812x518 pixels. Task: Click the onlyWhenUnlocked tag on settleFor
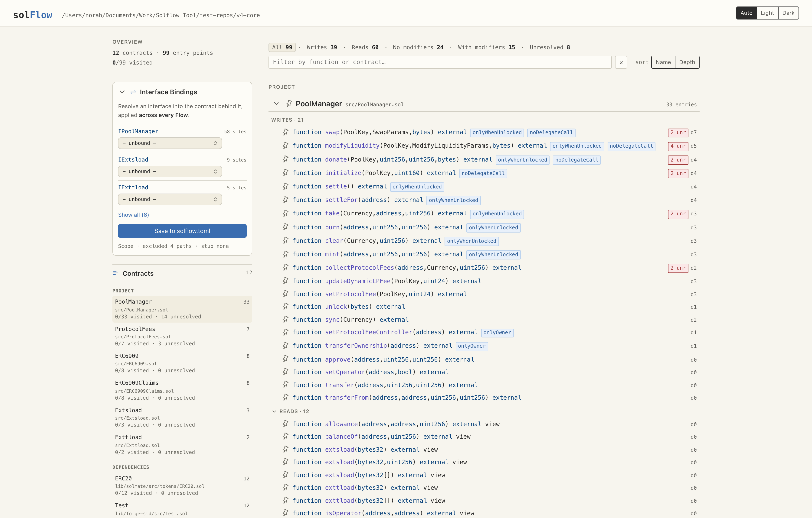(x=453, y=200)
